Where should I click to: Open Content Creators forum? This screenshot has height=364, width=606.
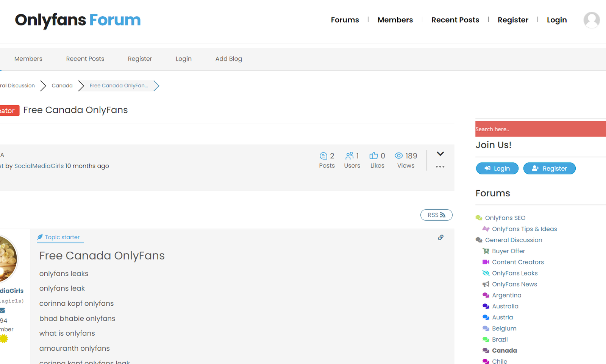pos(518,262)
